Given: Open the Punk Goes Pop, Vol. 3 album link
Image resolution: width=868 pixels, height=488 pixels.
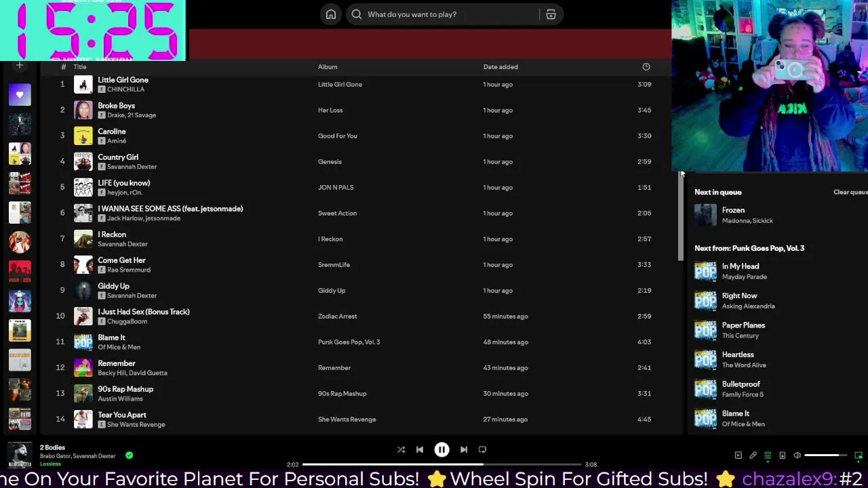Looking at the screenshot, I should [x=349, y=342].
